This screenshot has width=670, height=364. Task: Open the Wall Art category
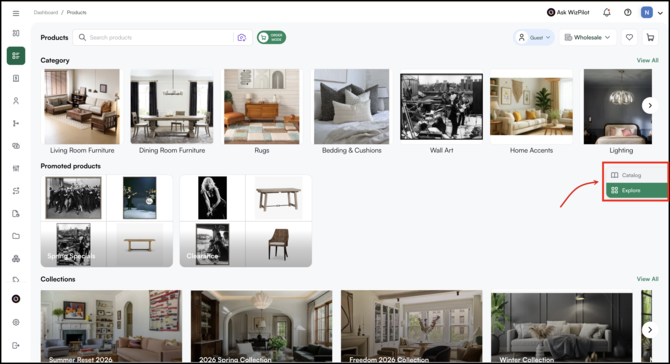441,112
